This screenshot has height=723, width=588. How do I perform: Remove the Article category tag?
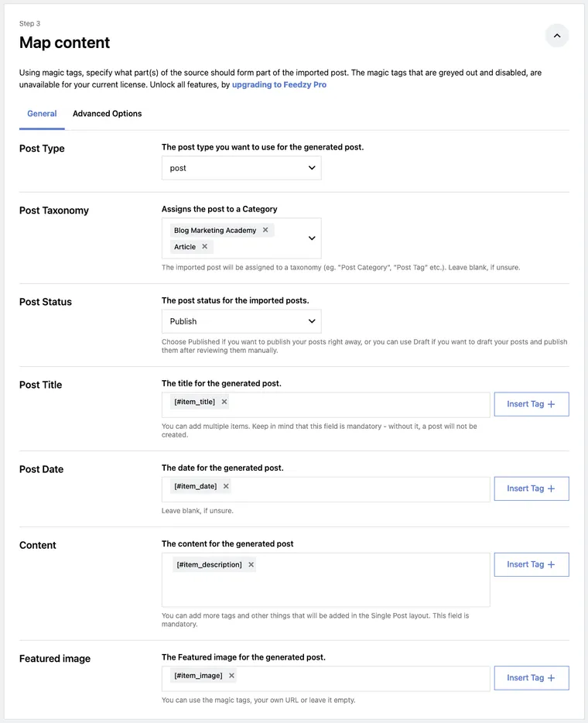(204, 246)
